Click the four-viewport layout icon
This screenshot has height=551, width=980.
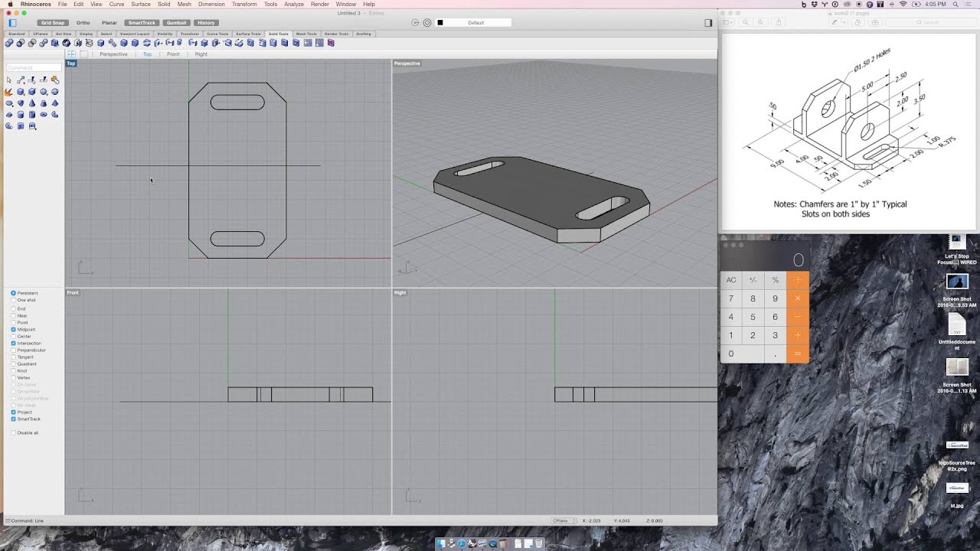(71, 54)
